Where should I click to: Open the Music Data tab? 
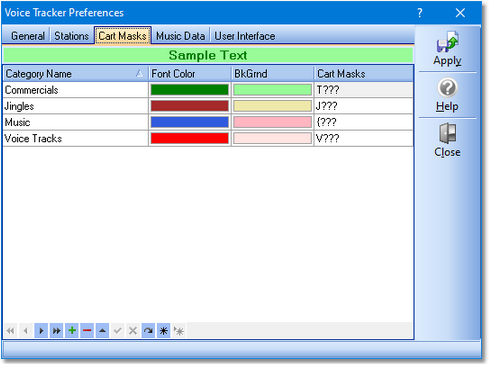pos(180,36)
